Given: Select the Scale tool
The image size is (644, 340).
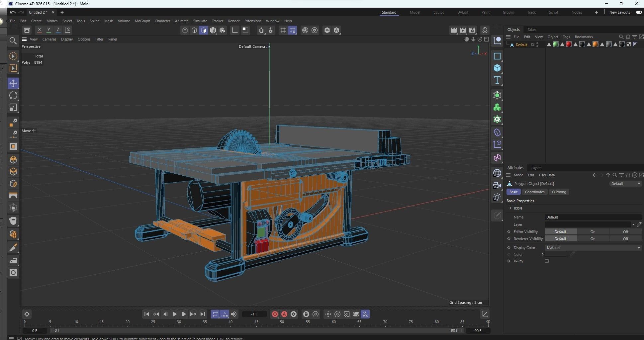Looking at the screenshot, I should click(x=13, y=108).
